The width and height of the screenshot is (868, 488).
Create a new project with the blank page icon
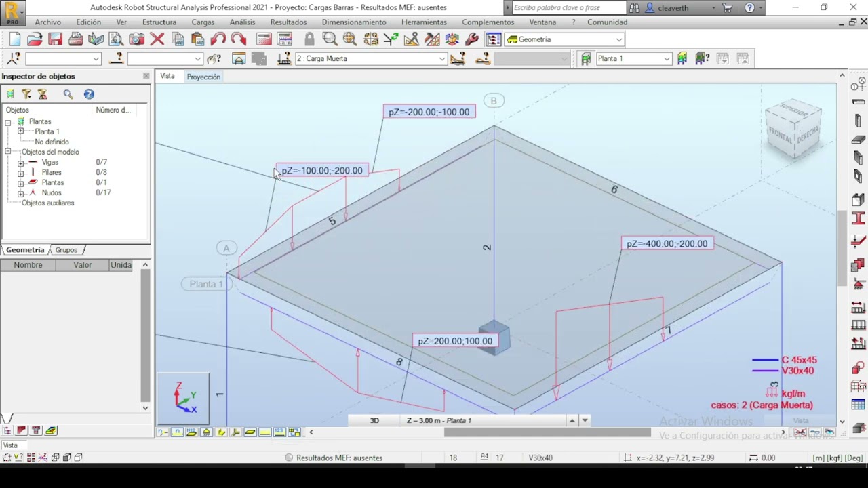click(15, 39)
